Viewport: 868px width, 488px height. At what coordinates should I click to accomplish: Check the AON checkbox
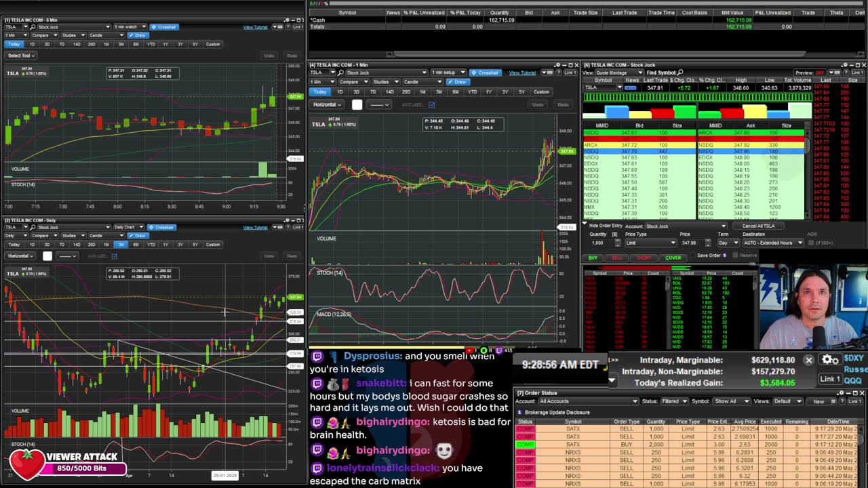(x=811, y=243)
